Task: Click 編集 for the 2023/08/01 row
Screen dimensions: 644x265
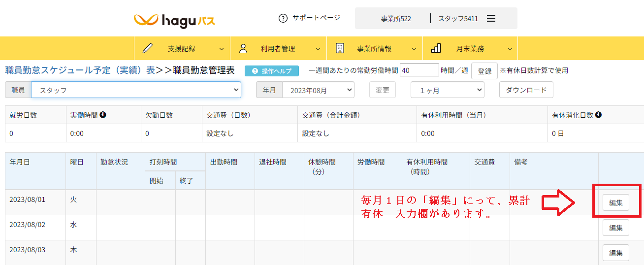Action: click(x=615, y=202)
